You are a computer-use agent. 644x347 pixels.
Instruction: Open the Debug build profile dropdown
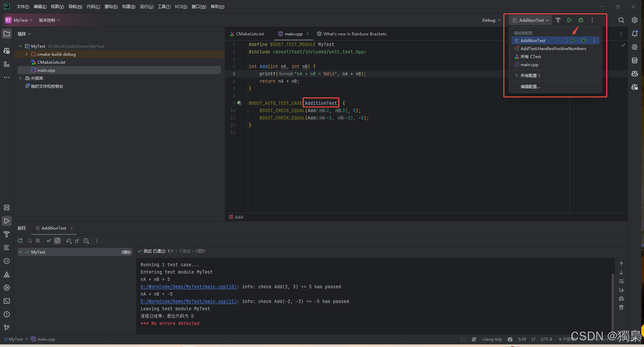coord(491,20)
